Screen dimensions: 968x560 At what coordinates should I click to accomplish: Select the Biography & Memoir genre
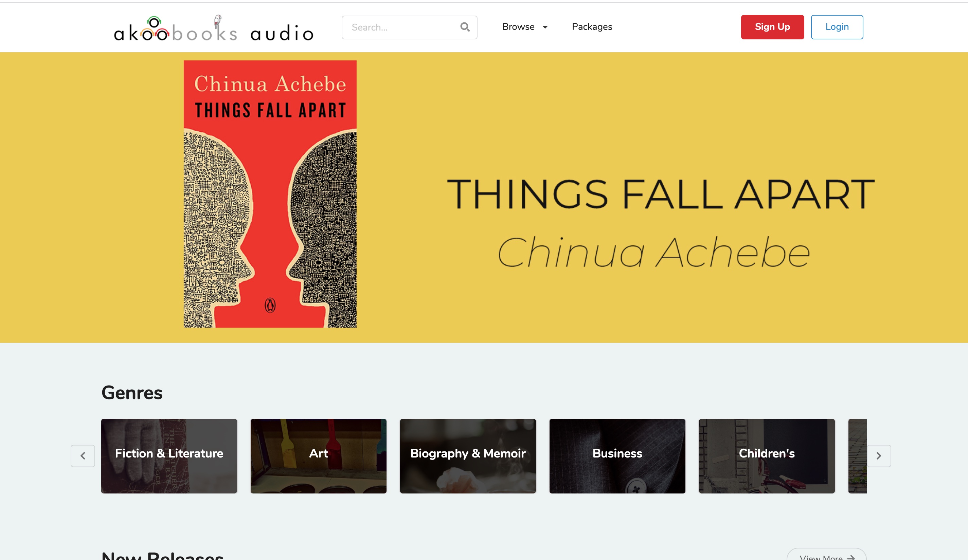click(x=468, y=455)
